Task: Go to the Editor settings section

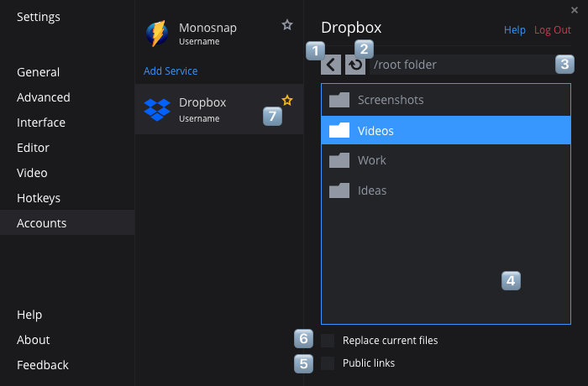Action: point(33,148)
